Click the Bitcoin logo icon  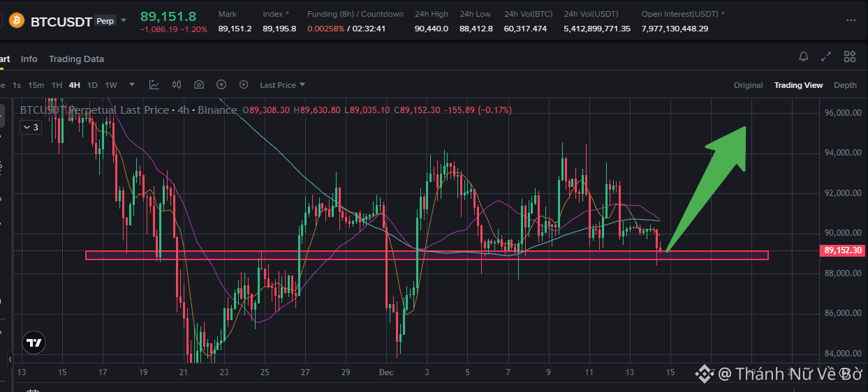(15, 21)
